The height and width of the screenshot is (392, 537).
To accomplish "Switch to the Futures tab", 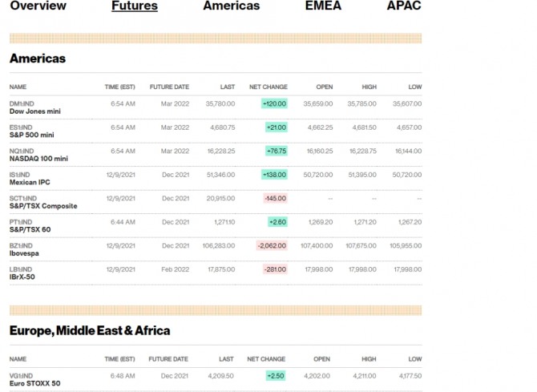I will point(135,6).
